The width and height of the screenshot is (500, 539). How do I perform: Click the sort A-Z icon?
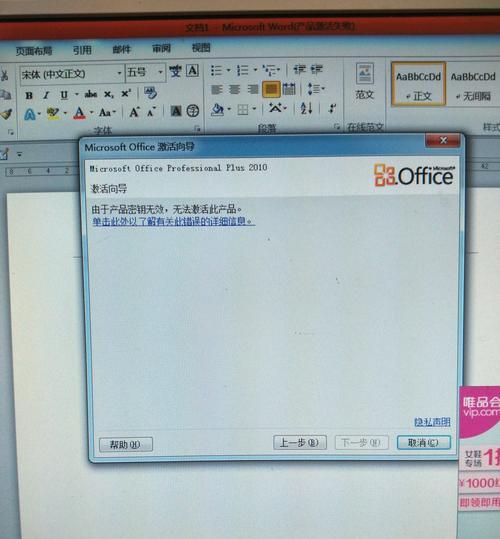(x=306, y=108)
